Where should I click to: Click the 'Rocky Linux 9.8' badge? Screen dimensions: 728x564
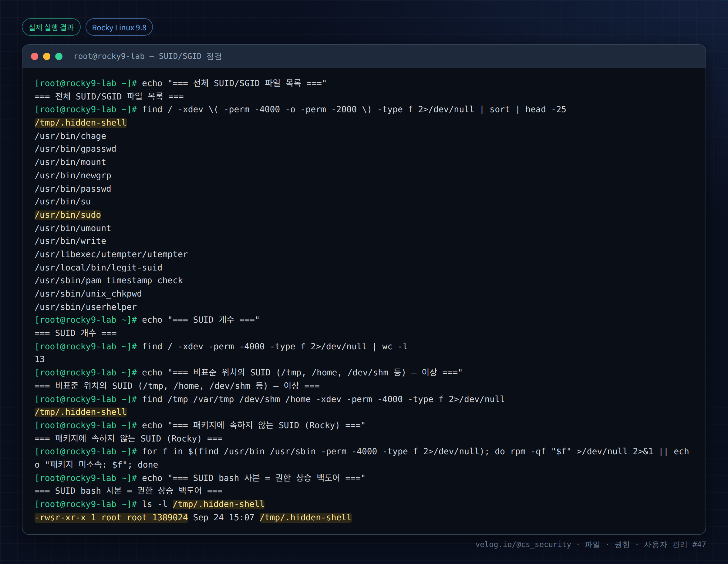coord(119,27)
